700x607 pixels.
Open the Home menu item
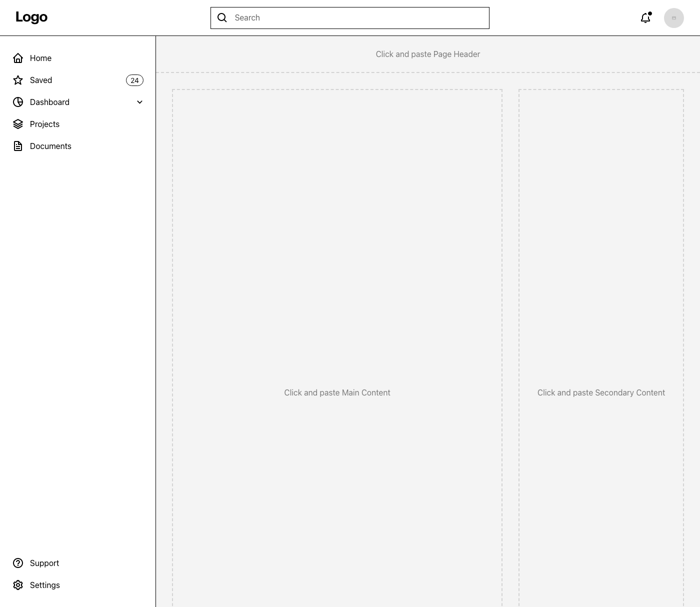(78, 58)
